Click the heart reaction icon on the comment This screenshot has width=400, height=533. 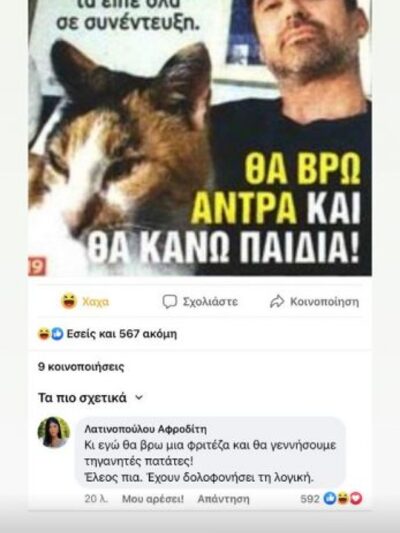pos(356,499)
